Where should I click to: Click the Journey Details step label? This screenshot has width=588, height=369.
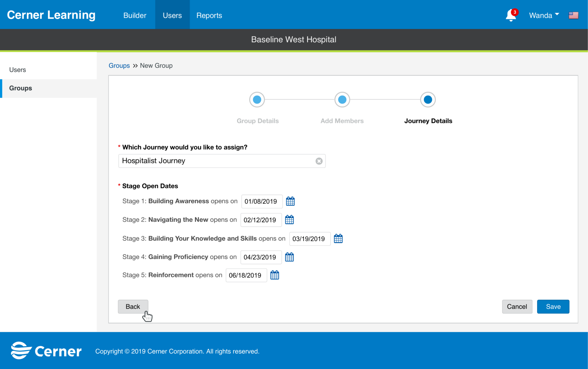(x=428, y=121)
